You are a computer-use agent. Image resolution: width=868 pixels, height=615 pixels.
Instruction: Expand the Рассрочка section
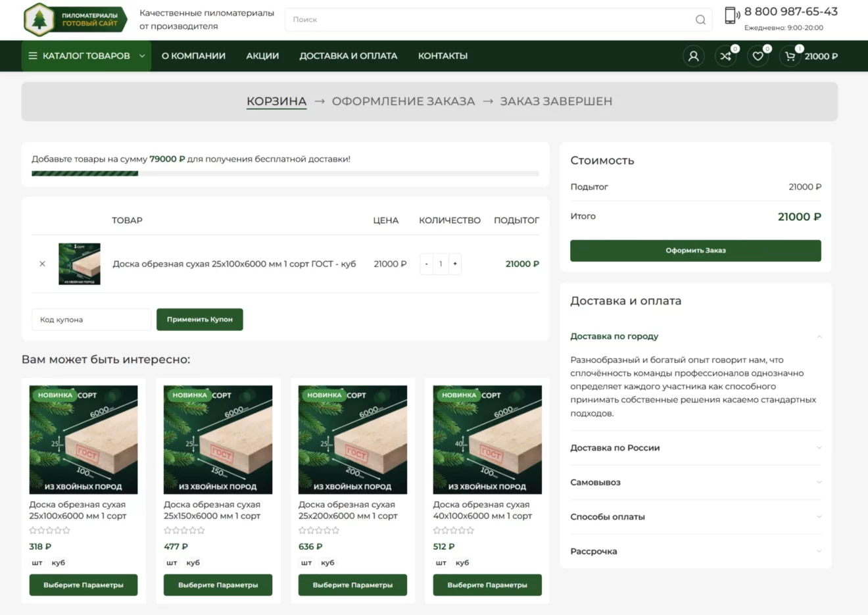click(696, 551)
